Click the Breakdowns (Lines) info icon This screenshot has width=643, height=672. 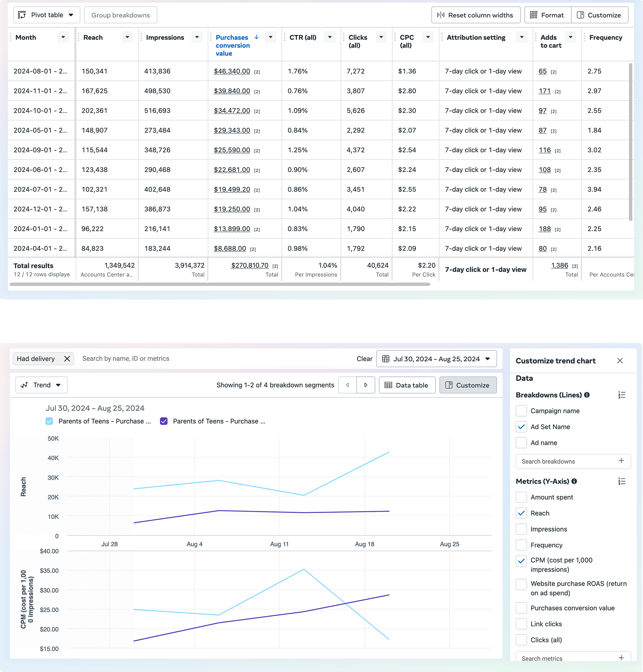coord(587,395)
